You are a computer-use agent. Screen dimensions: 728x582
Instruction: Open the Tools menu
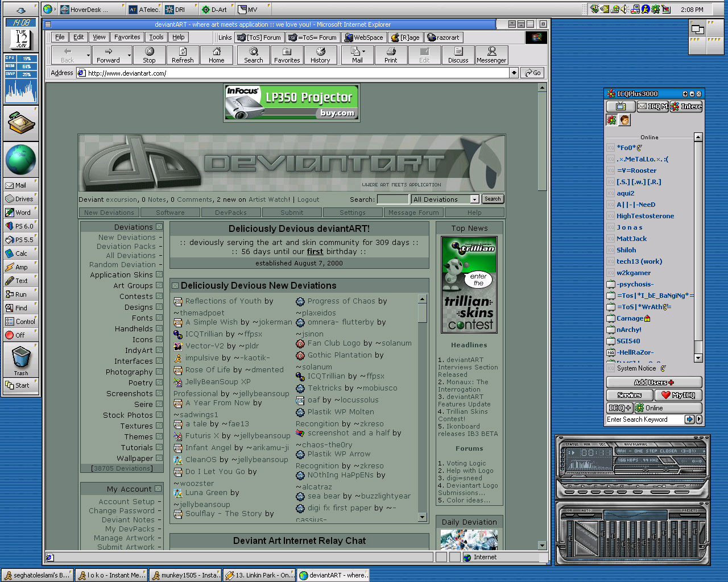click(x=156, y=38)
